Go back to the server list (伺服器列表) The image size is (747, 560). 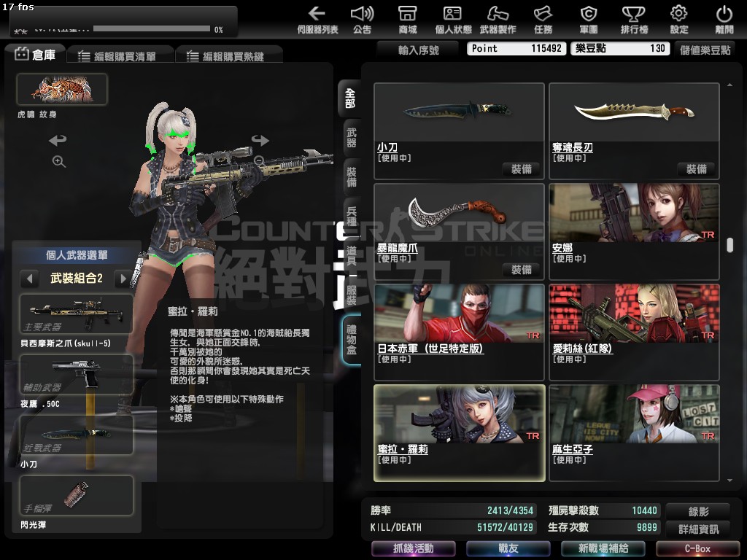pos(317,20)
